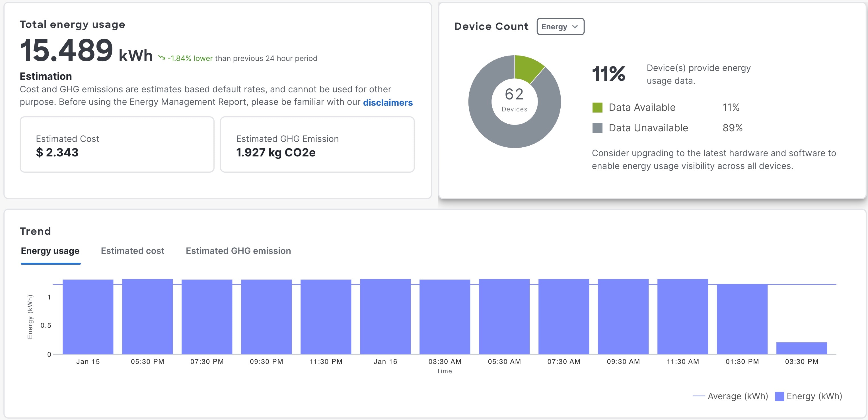Click the gray Data Unavailable legend swatch
Image resolution: width=868 pixels, height=420 pixels.
click(597, 128)
